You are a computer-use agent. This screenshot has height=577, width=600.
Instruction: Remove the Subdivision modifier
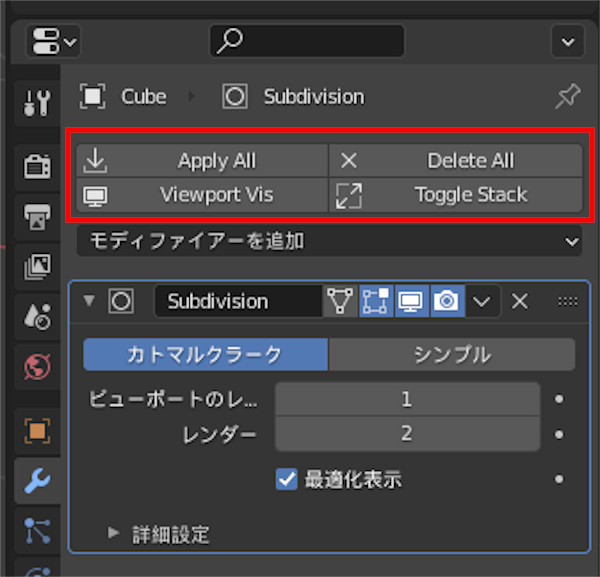[520, 301]
